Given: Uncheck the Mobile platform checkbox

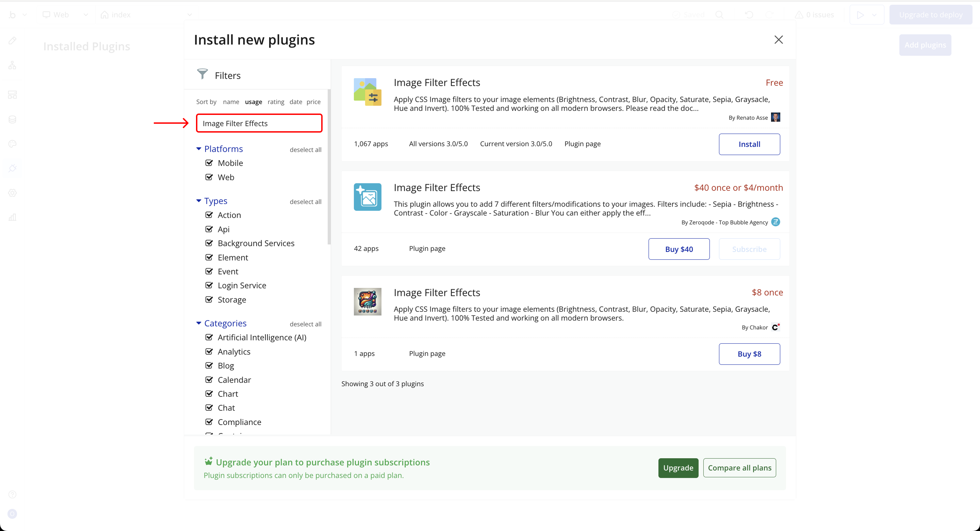Looking at the screenshot, I should click(209, 163).
